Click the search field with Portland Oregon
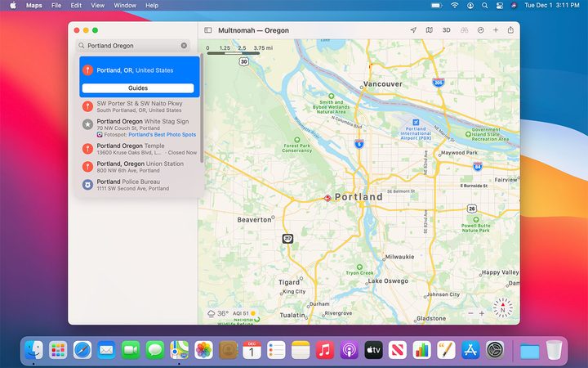Viewport: 588px width, 368px height. [133, 46]
